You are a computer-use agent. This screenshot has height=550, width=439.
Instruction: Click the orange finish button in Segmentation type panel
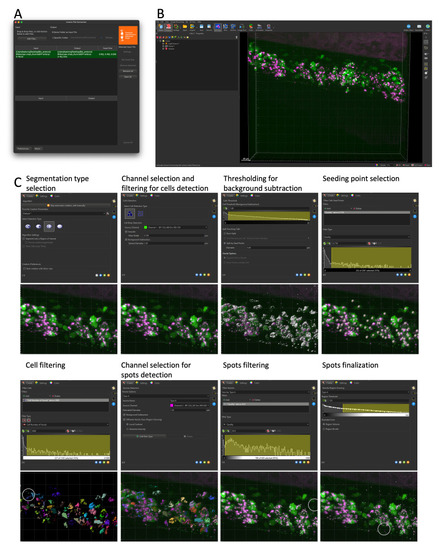tap(108, 275)
